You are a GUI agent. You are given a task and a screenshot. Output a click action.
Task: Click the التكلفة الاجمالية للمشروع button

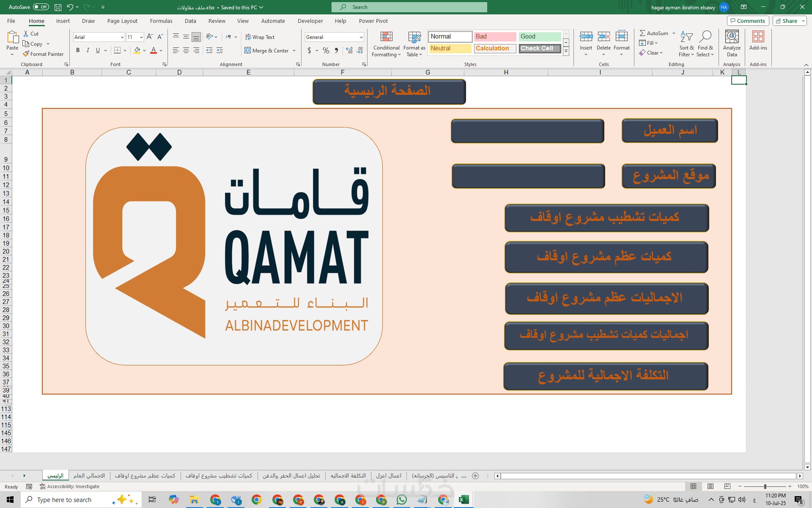(x=605, y=376)
